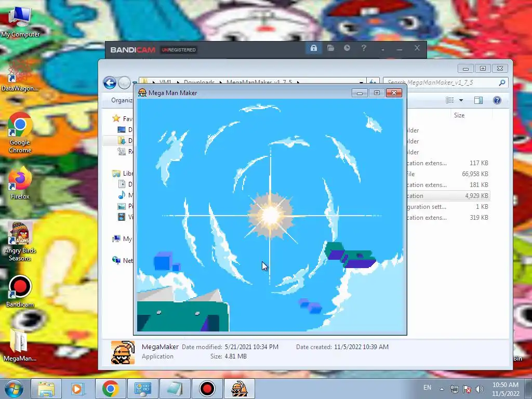Open DataWagon desktop shortcut
The height and width of the screenshot is (399, 532).
coord(20,75)
